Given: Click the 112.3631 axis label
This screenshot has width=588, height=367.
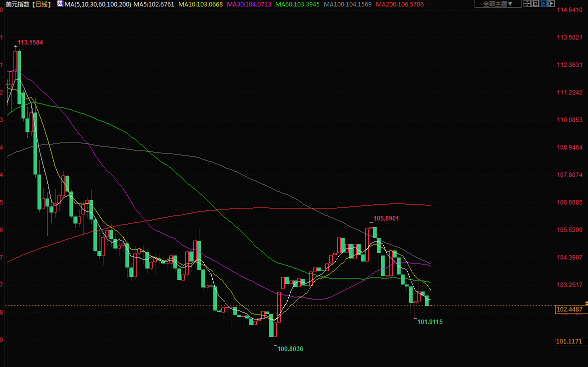Looking at the screenshot, I should pyautogui.click(x=570, y=64).
